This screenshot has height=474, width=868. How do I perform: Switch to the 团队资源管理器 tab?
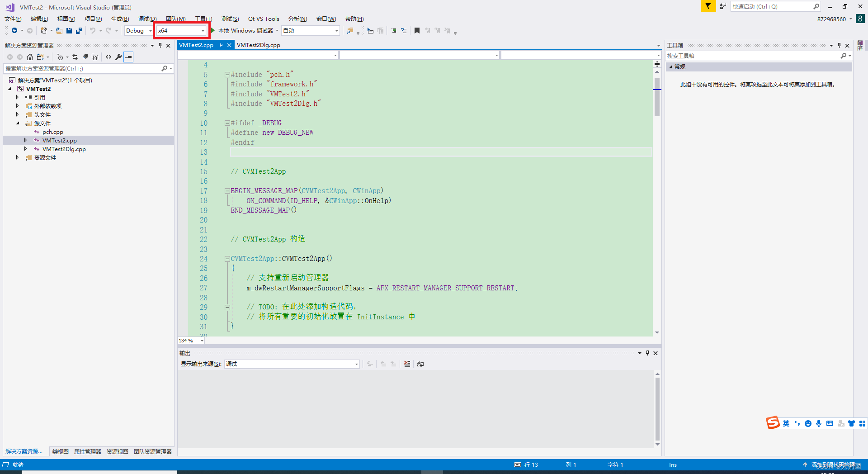[153, 451]
